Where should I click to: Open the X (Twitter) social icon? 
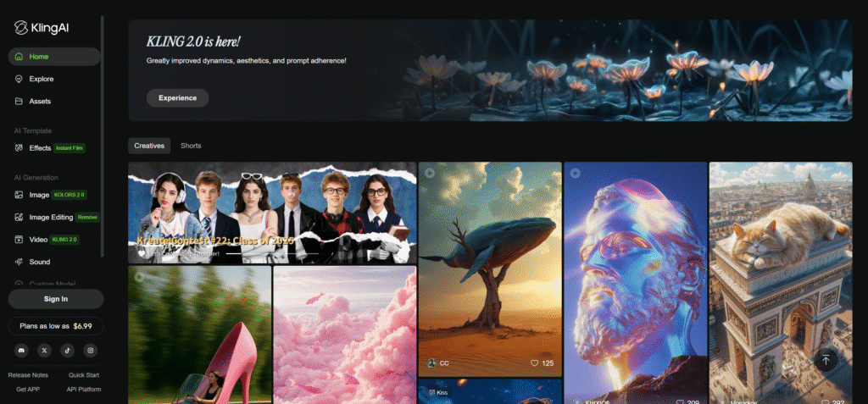click(x=44, y=350)
